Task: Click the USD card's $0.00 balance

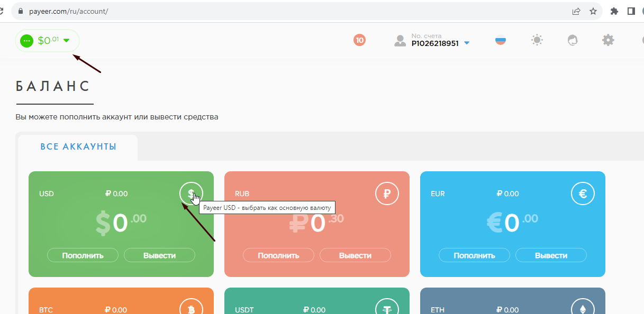Action: tap(121, 223)
